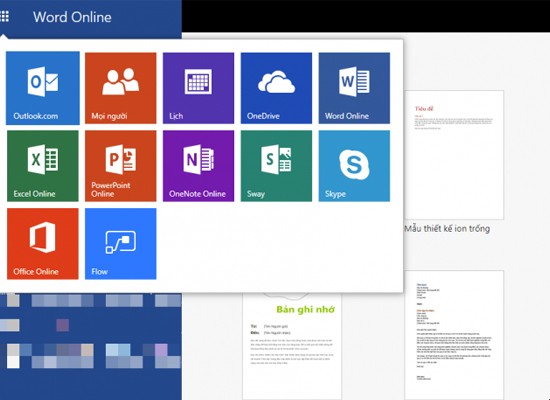Open the Skype tile
This screenshot has width=550, height=400.
pos(354,166)
